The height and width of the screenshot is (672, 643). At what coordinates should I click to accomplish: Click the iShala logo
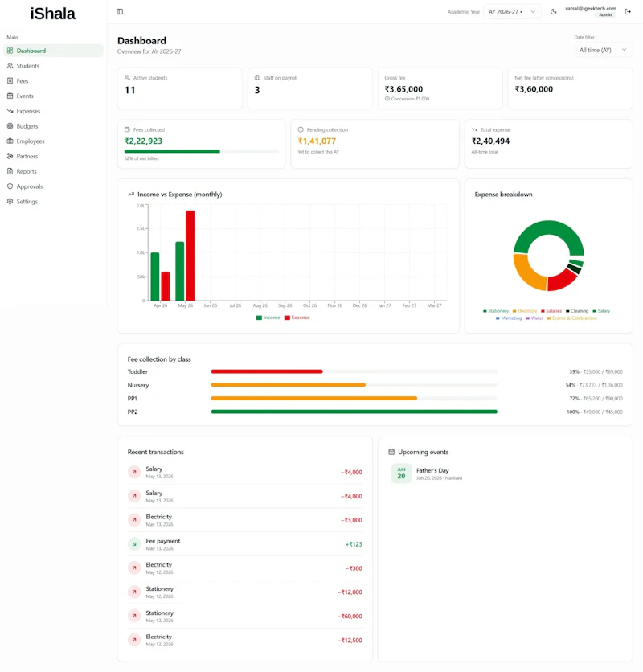53,14
